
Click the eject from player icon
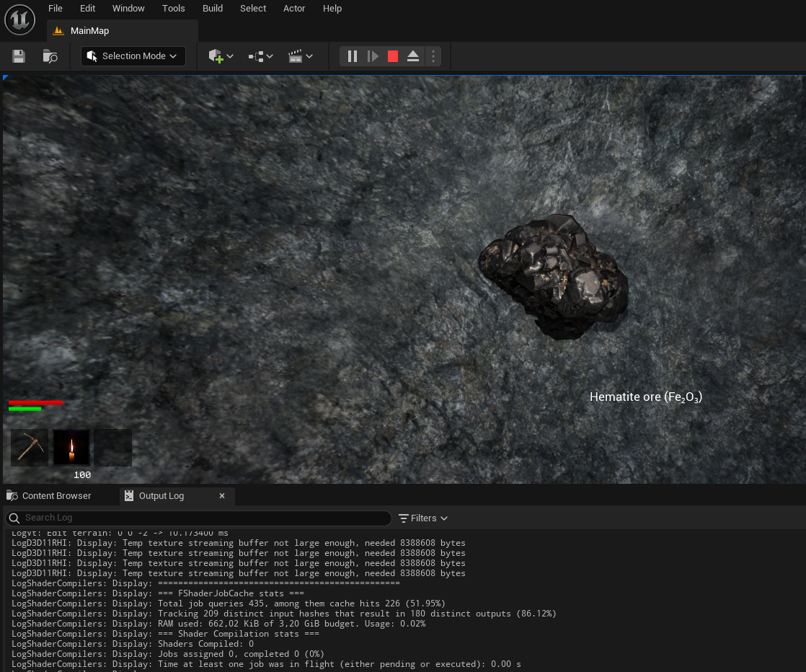[413, 56]
